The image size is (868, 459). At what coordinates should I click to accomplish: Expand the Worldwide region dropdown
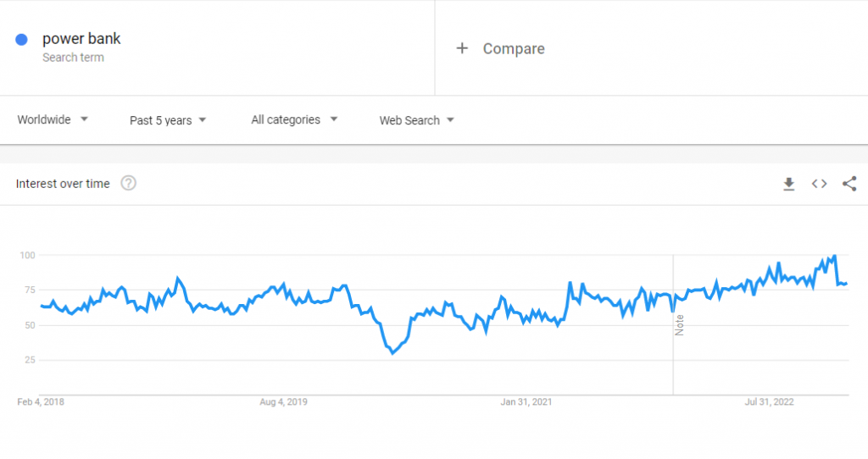coord(53,120)
